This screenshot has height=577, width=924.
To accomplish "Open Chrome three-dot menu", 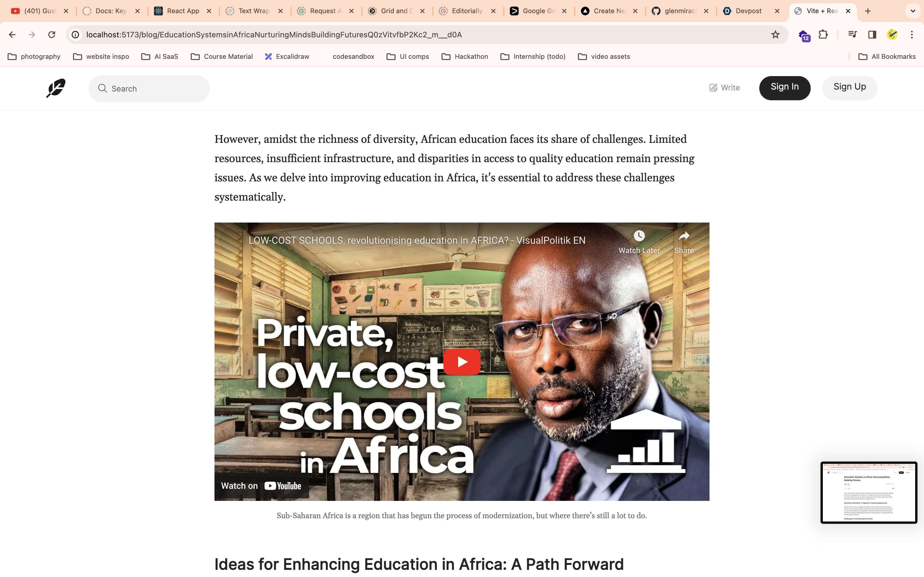I will 912,35.
